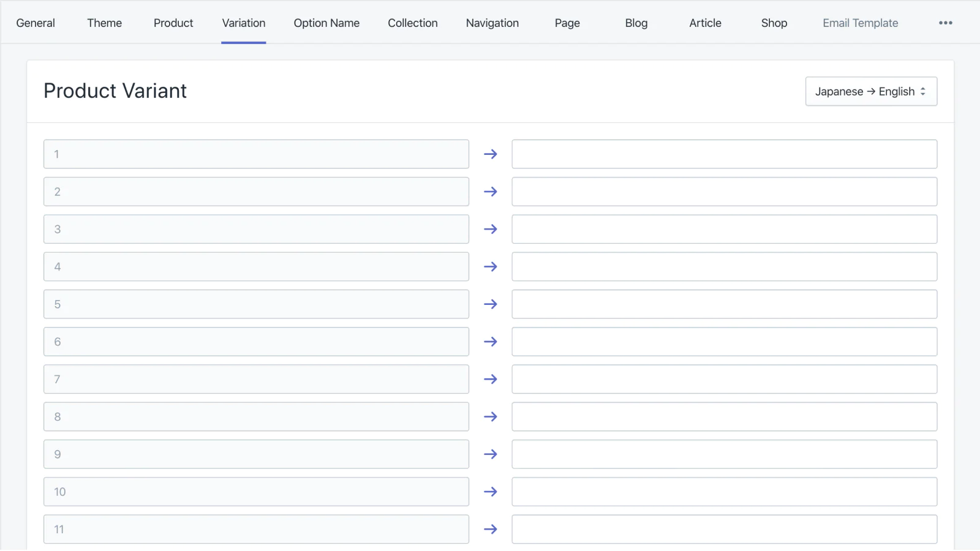Image resolution: width=980 pixels, height=551 pixels.
Task: Click the source field containing 6
Action: [x=256, y=342]
